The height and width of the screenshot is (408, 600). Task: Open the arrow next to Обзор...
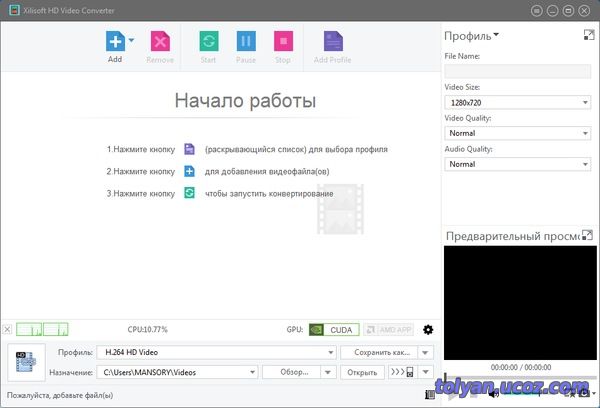pyautogui.click(x=328, y=372)
